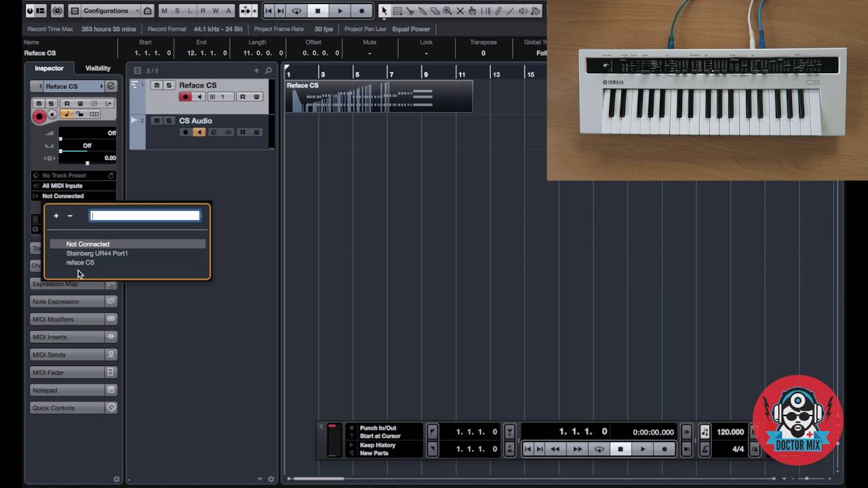
Task: Expand MIDI Sends section
Action: coord(73,354)
